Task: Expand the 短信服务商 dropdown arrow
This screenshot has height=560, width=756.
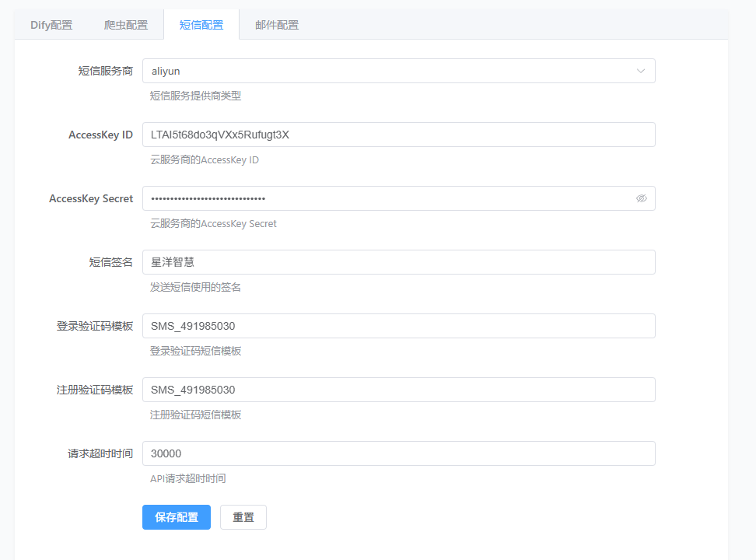Action: (641, 71)
